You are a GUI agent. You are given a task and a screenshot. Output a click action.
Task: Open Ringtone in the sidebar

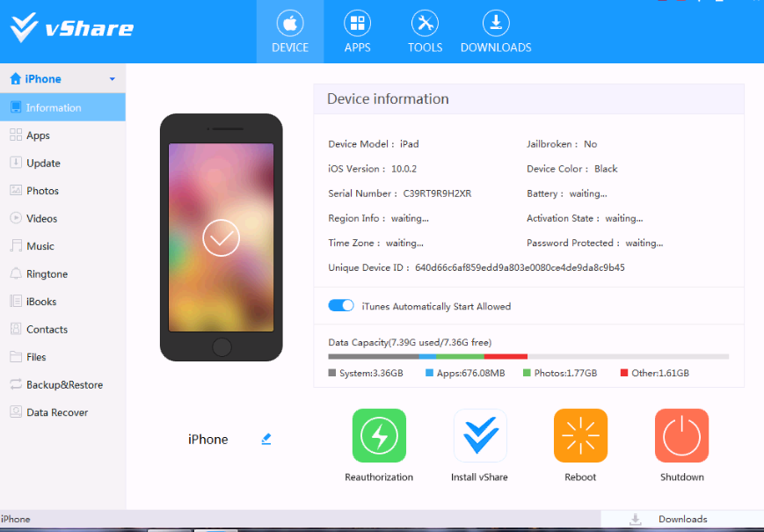[x=62, y=273]
